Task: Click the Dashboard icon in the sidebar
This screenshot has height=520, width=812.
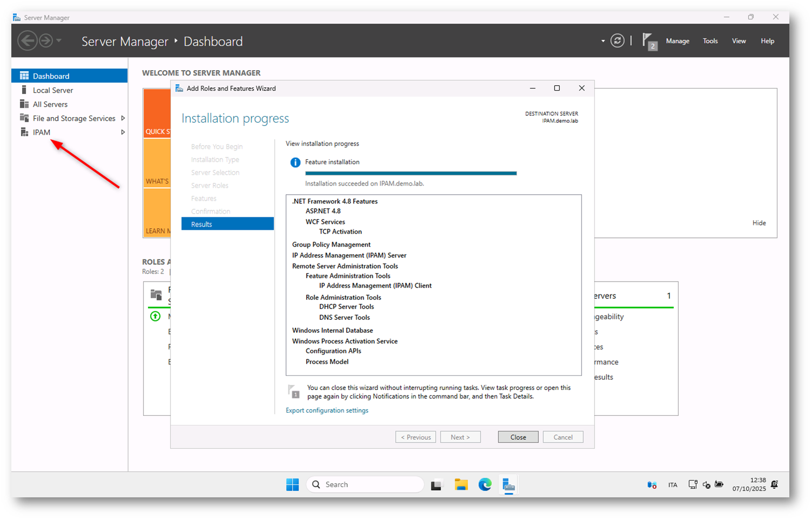Action: point(24,76)
